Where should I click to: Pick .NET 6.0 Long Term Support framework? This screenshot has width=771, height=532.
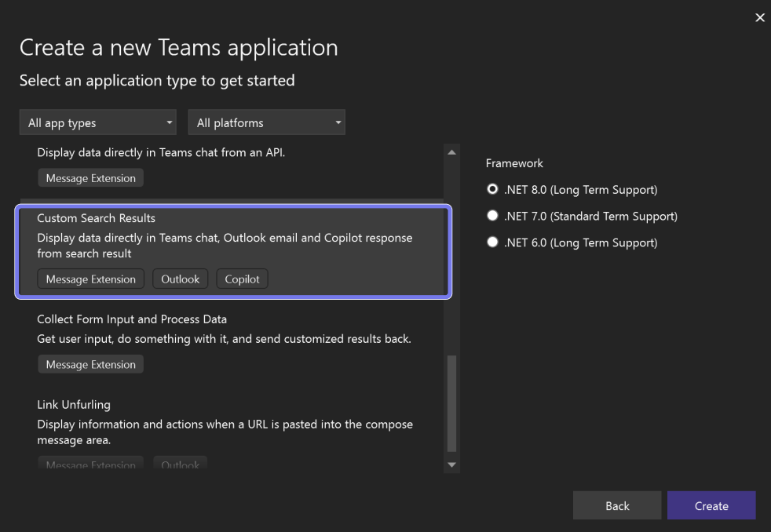click(493, 243)
